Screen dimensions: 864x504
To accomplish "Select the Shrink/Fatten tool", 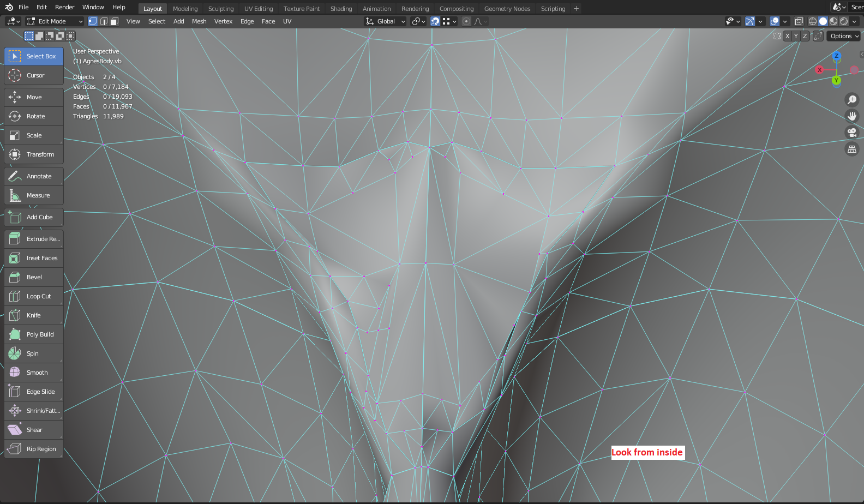I will (x=34, y=411).
